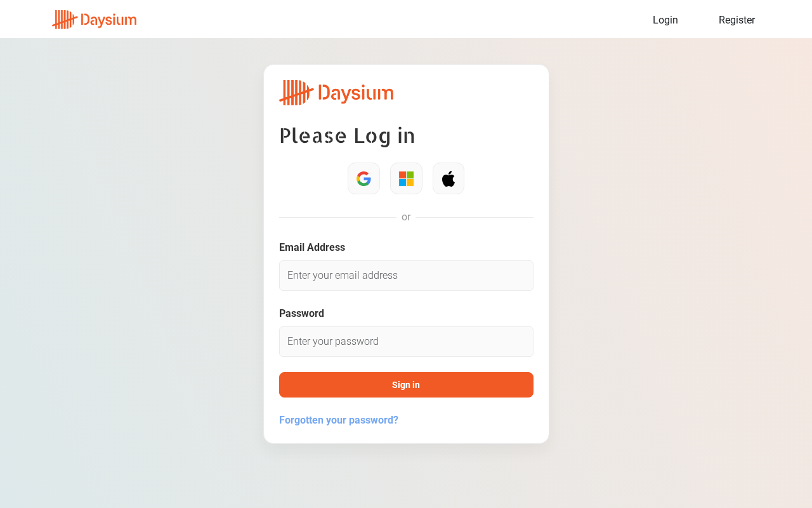
Task: Click the divider line right of "or"
Action: 475,217
